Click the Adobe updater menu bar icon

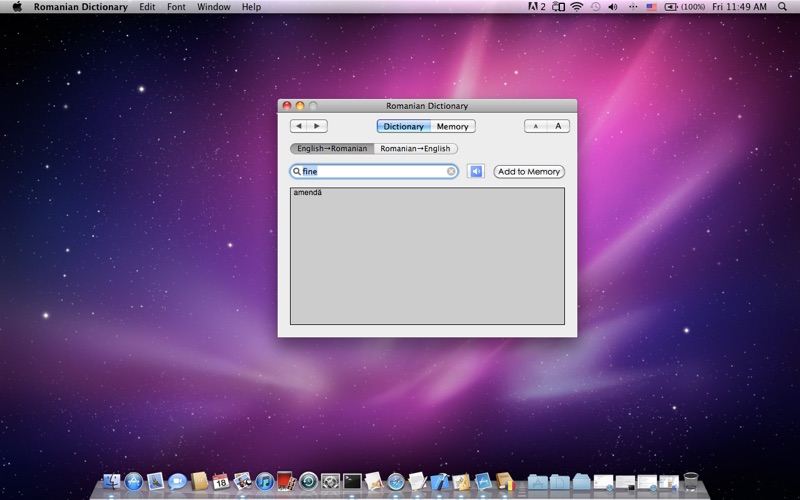coord(536,7)
